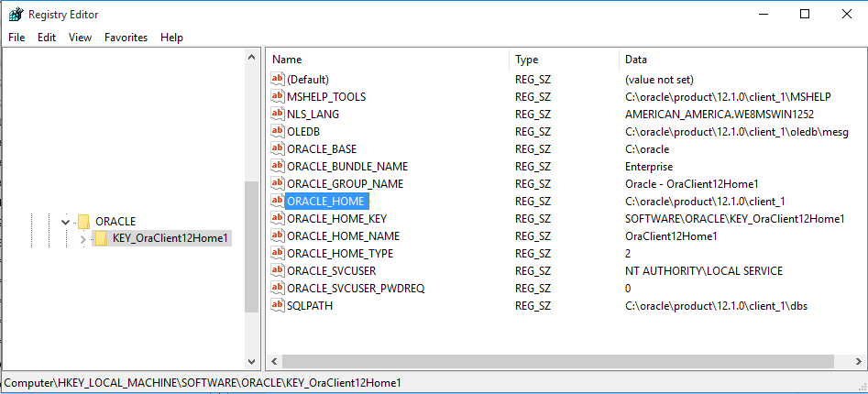Open the Favorites menu
Screen dimensions: 868x394
tap(126, 38)
